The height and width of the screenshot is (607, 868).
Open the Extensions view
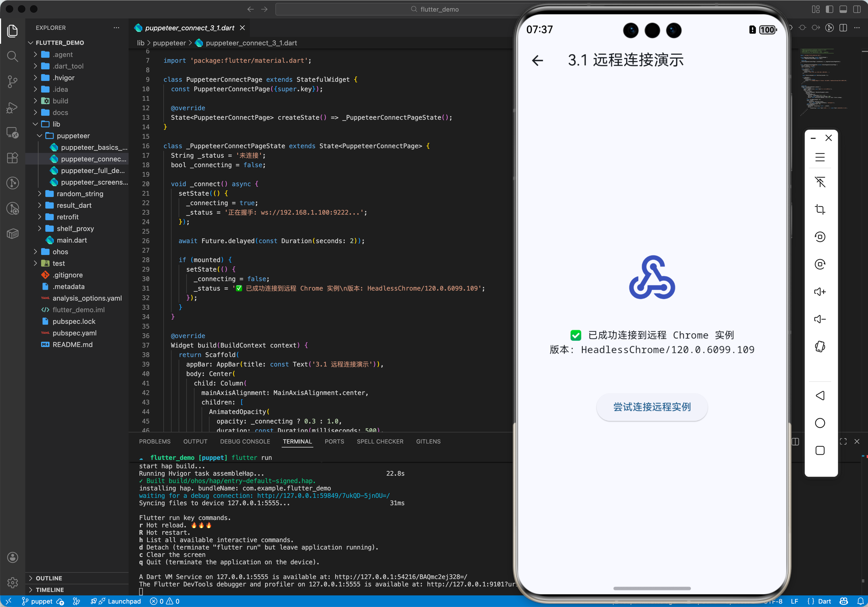12,158
